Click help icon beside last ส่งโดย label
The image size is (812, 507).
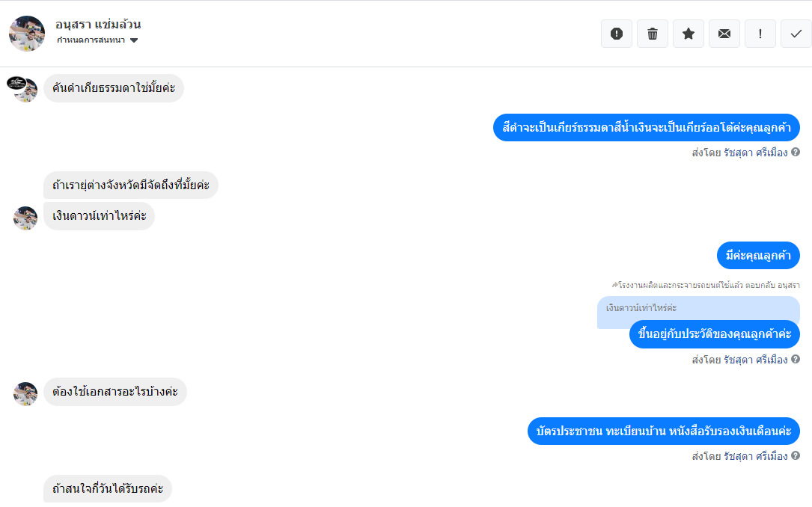tap(796, 456)
